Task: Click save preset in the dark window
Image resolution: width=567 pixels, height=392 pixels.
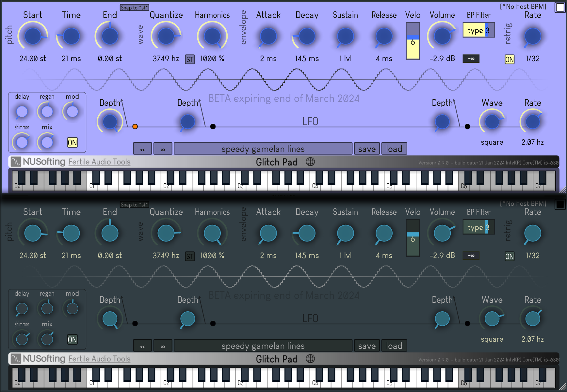Action: coord(367,346)
